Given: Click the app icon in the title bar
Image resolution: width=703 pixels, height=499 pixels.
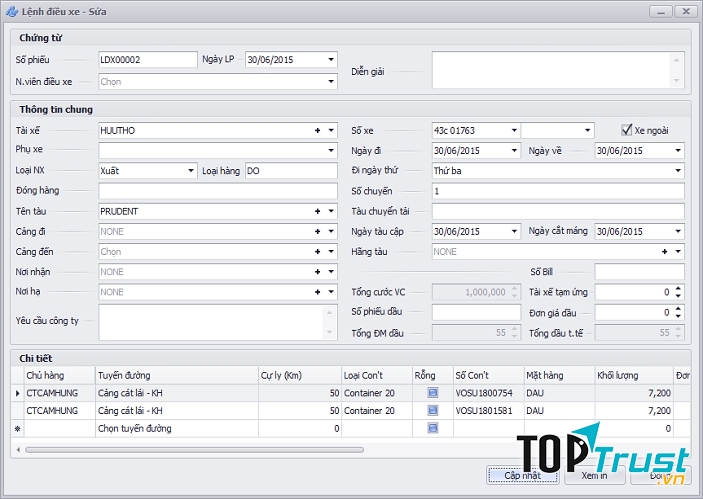Looking at the screenshot, I should click(x=12, y=10).
